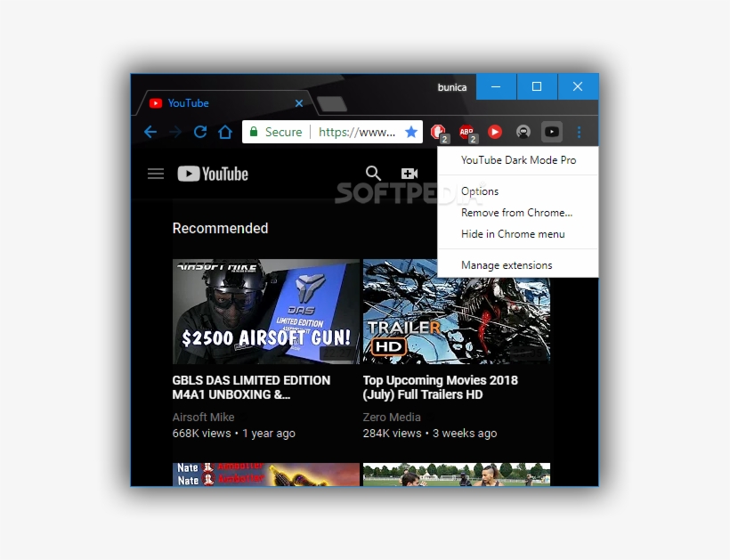Open the YouTube hamburger guide menu

[x=156, y=174]
